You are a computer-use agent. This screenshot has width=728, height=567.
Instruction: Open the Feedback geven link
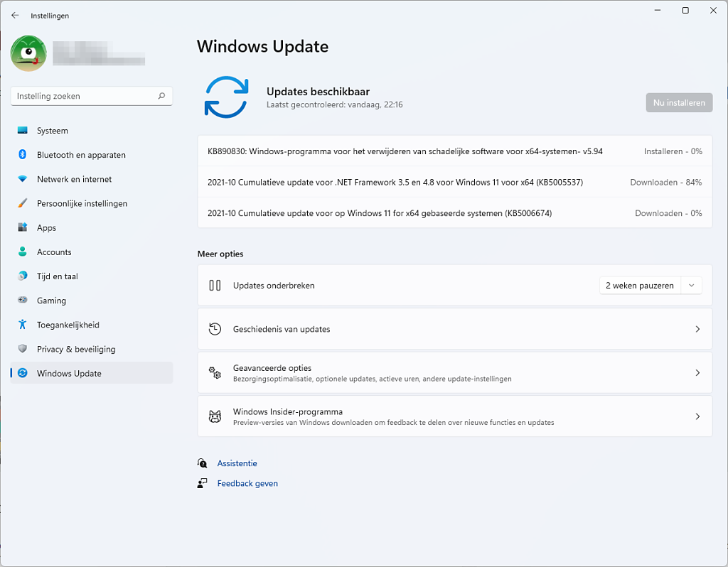[247, 483]
